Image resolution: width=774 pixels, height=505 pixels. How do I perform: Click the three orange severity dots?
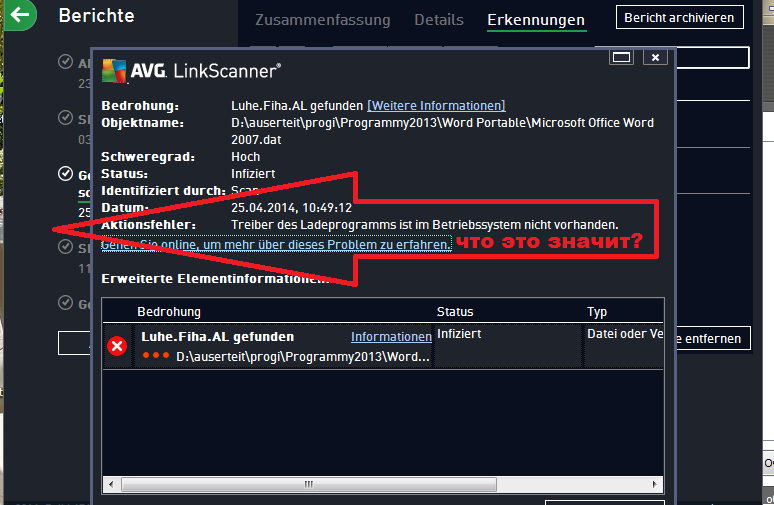(x=155, y=355)
